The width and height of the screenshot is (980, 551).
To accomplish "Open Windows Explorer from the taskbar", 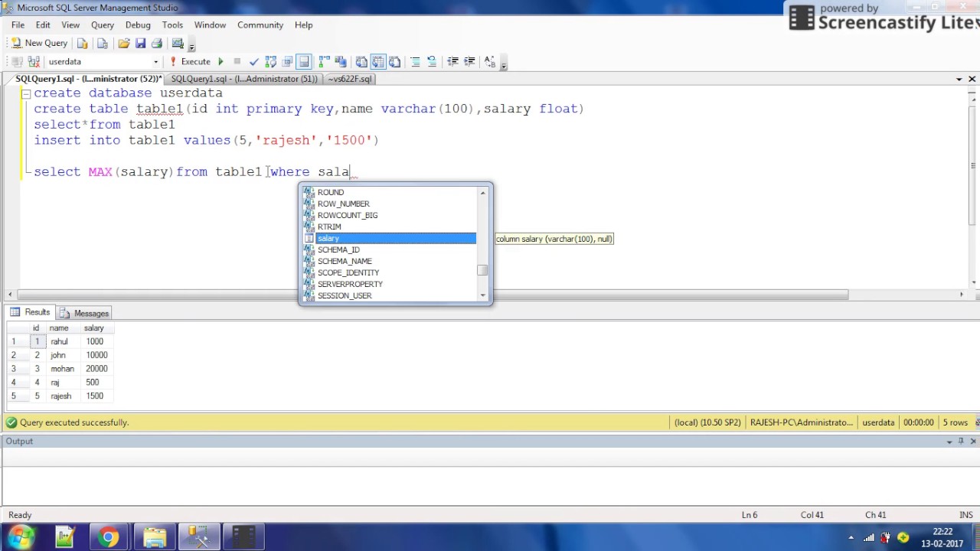I will [154, 538].
